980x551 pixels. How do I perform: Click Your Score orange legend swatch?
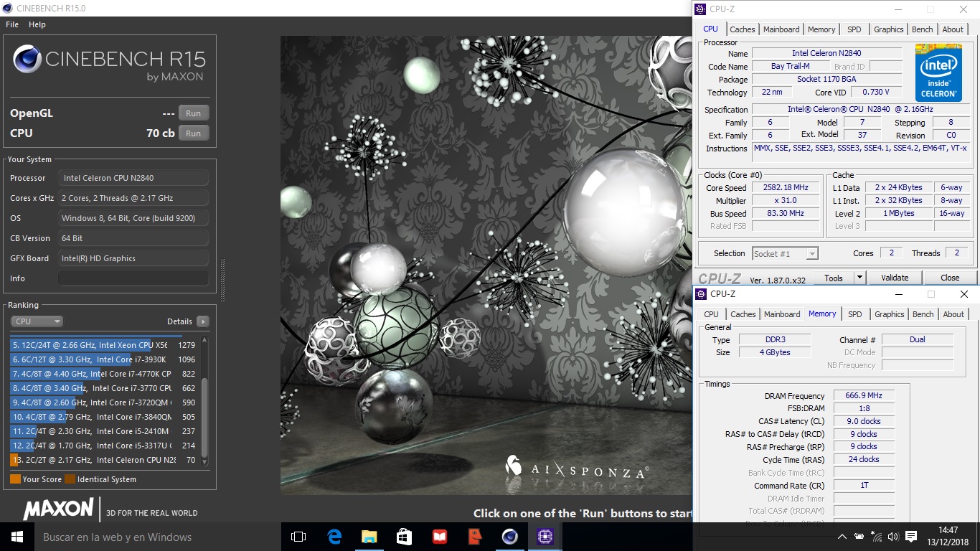15,479
